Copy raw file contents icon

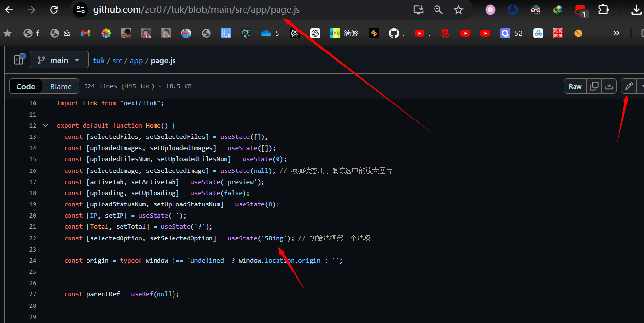click(x=594, y=86)
